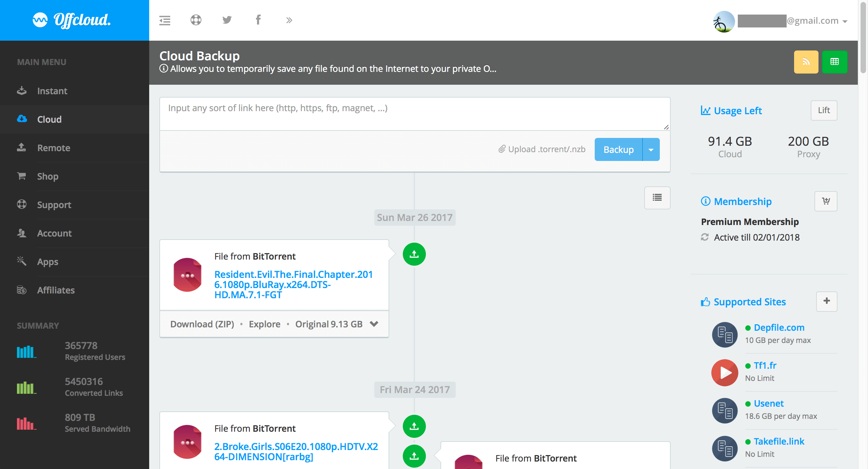Viewport: 868px width, 469px height.
Task: Click the green table view button
Action: tap(834, 62)
